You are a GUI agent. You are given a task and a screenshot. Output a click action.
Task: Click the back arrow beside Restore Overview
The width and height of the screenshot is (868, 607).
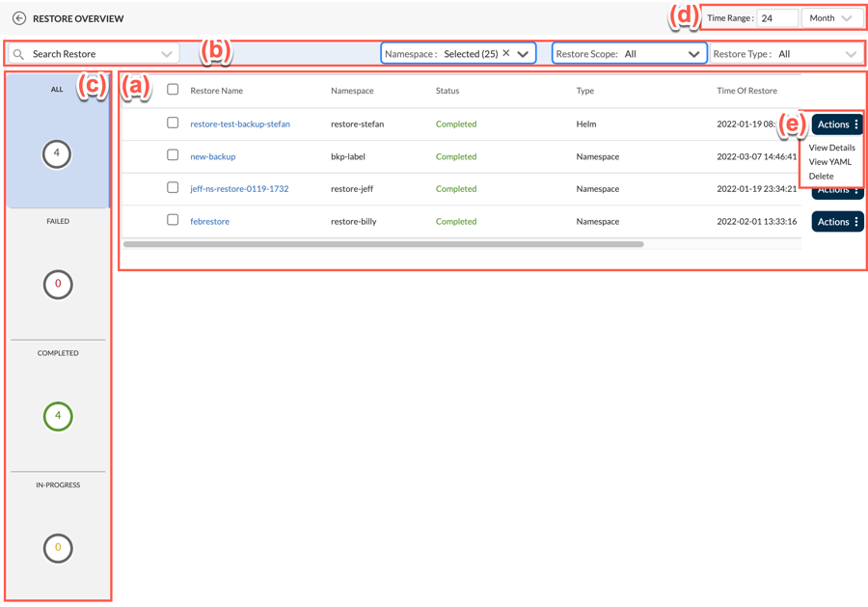pos(19,18)
